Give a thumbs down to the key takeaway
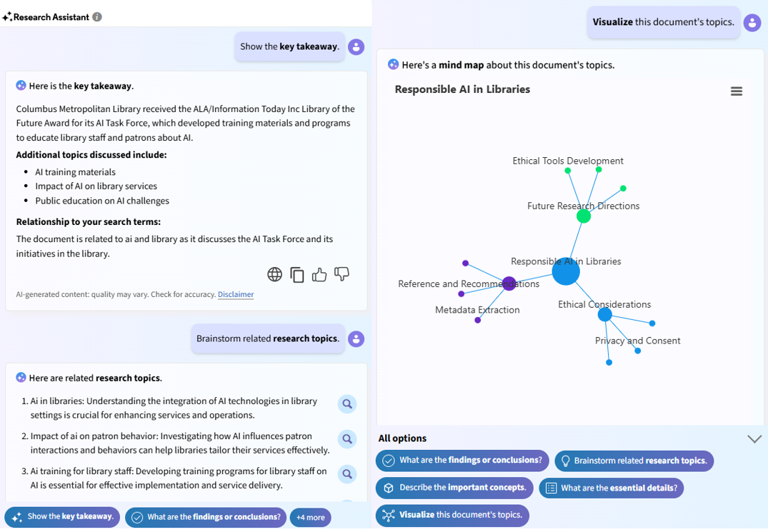 point(342,274)
